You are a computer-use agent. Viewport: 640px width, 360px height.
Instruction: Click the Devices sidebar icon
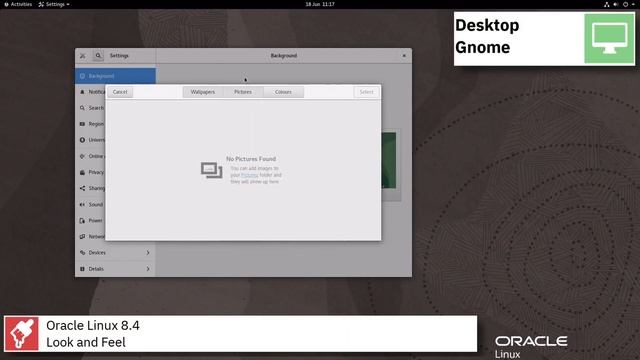[x=82, y=253]
